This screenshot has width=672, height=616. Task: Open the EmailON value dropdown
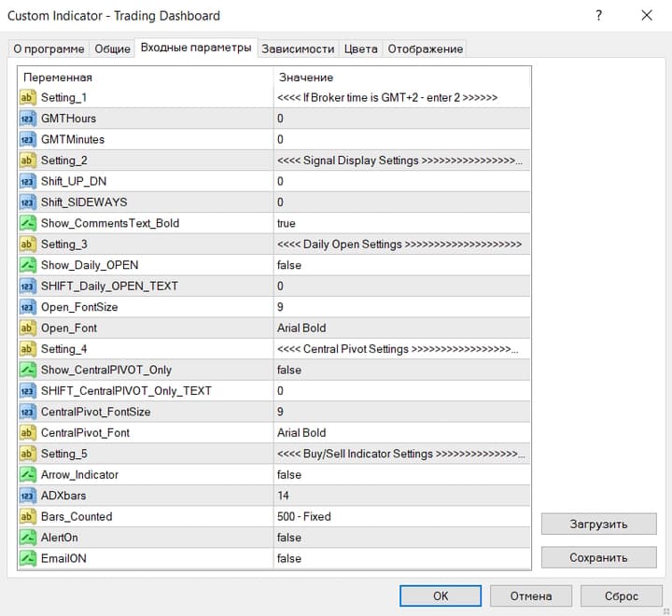pos(401,558)
